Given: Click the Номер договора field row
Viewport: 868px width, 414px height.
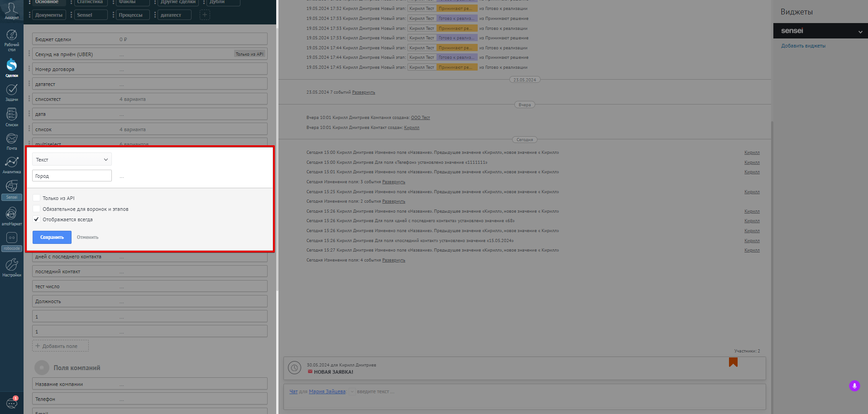Looking at the screenshot, I should point(150,69).
